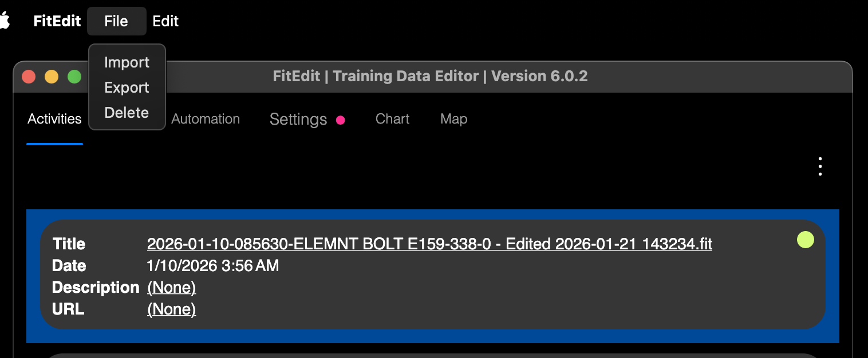This screenshot has height=358, width=868.
Task: Open the Map tab
Action: [453, 119]
